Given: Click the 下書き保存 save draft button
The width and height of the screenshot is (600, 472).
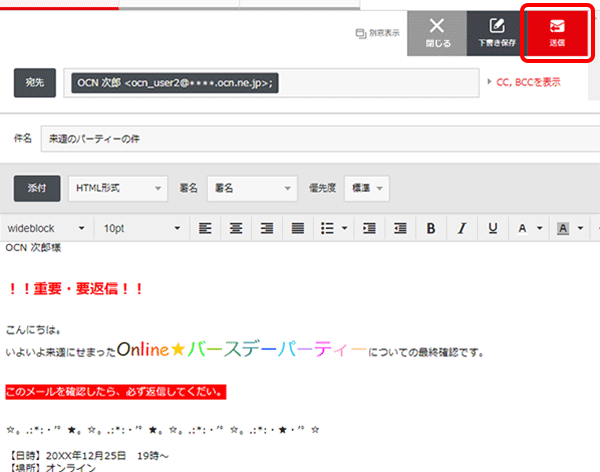Looking at the screenshot, I should click(497, 33).
